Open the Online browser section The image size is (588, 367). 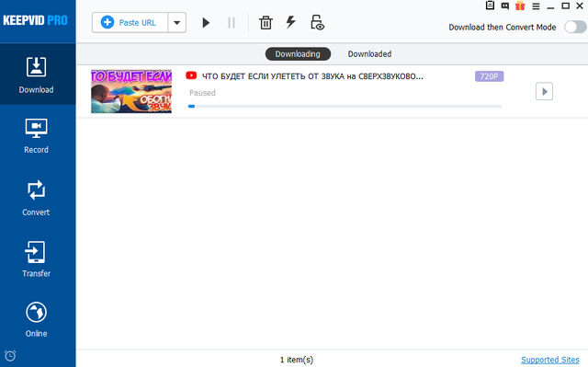37,320
